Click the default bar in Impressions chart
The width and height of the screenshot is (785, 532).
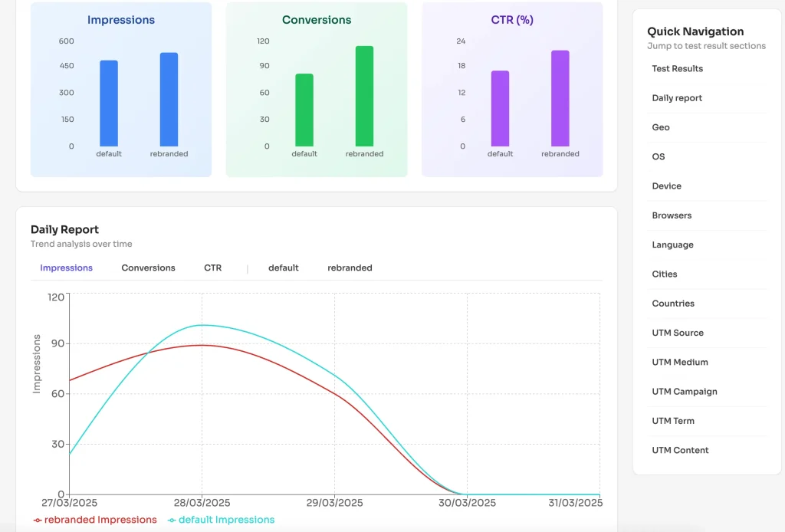(109, 103)
